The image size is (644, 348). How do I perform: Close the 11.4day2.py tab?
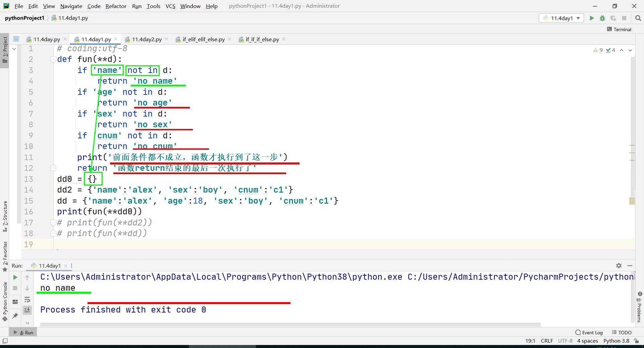167,39
